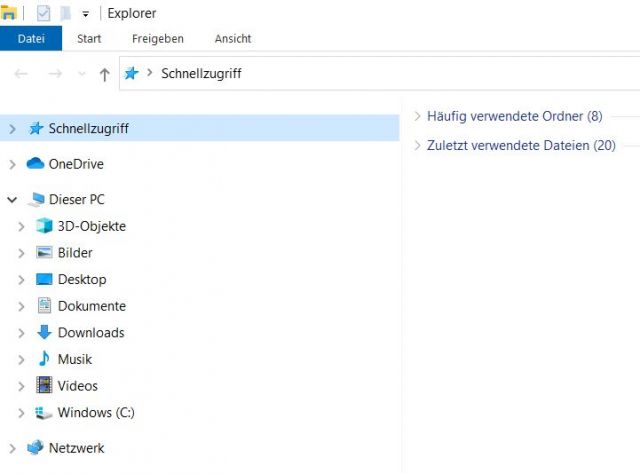640x474 pixels.
Task: Expand the Windows (C:) drive node
Action: 21,413
